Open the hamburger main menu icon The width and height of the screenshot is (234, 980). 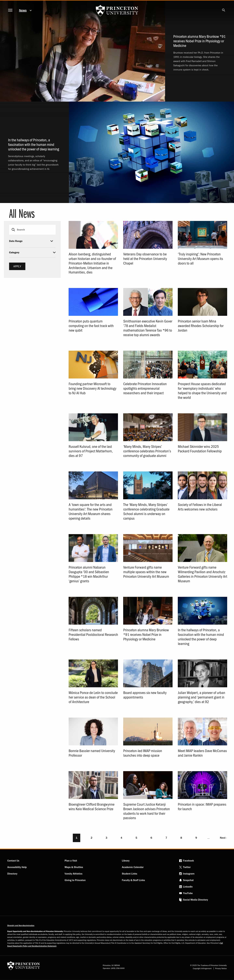(x=10, y=10)
